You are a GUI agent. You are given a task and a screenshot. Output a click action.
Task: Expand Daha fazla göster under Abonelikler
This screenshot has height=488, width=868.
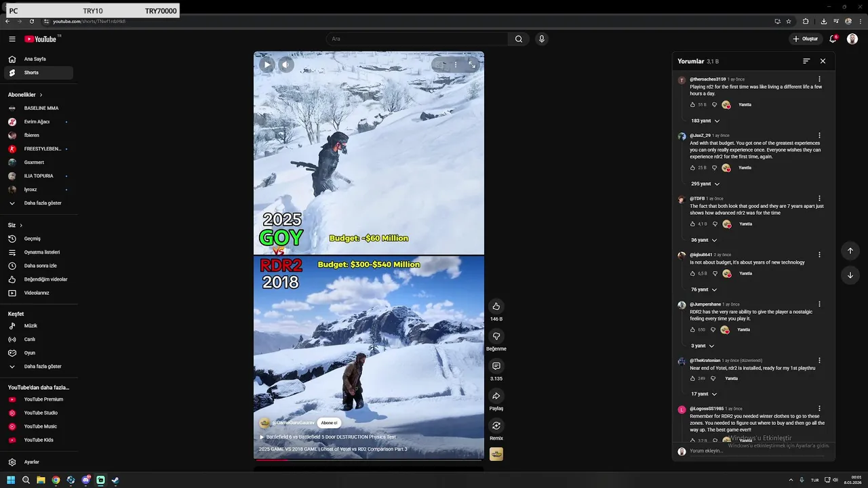[x=39, y=203]
